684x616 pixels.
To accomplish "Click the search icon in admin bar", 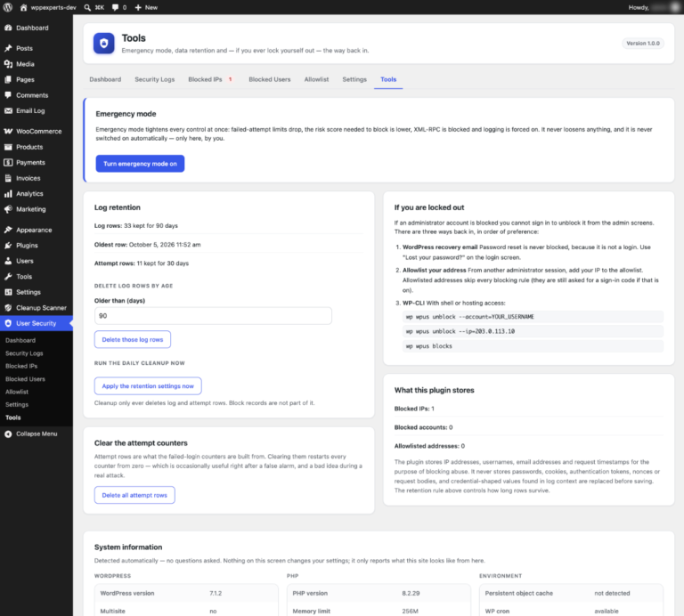I will [x=87, y=7].
